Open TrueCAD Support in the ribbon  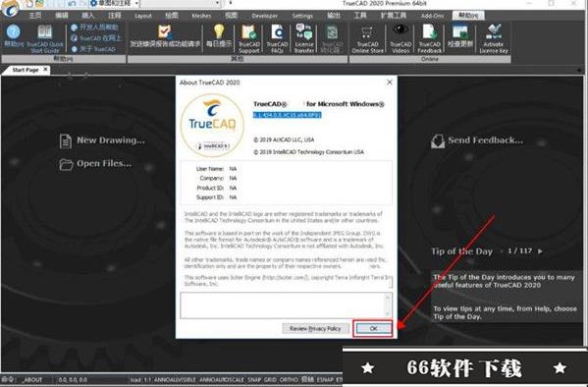click(249, 38)
